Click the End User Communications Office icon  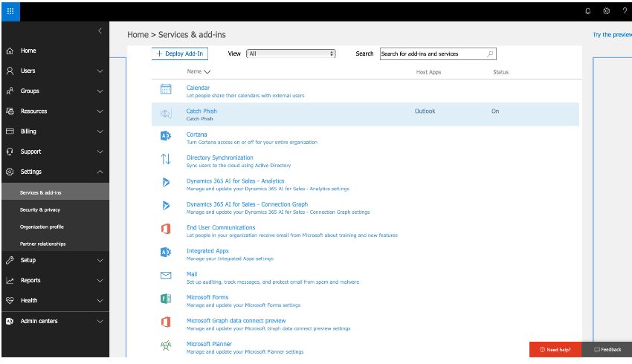coord(166,229)
